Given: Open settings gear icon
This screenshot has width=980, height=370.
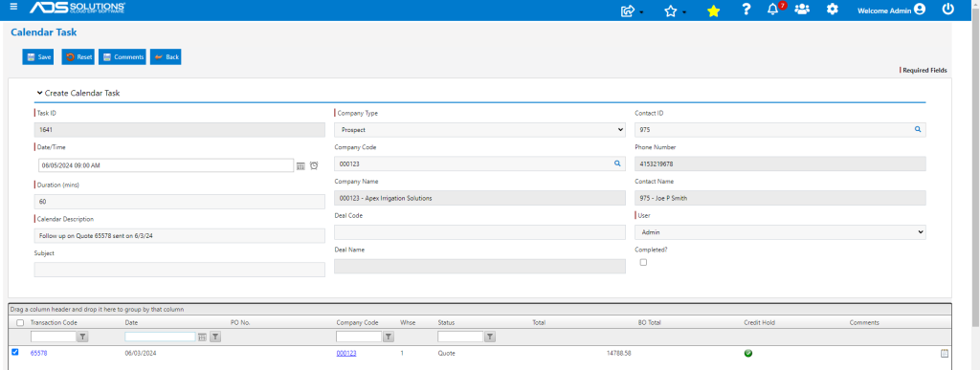Looking at the screenshot, I should [x=832, y=10].
